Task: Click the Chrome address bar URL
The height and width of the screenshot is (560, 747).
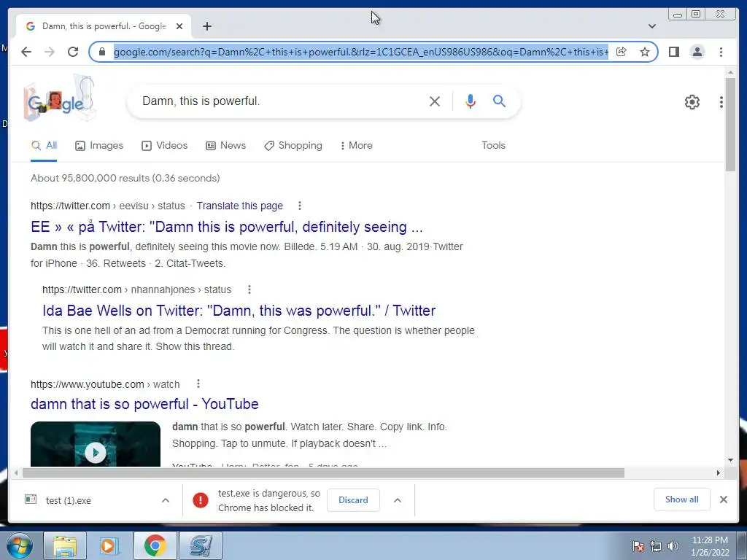Action: tap(360, 52)
